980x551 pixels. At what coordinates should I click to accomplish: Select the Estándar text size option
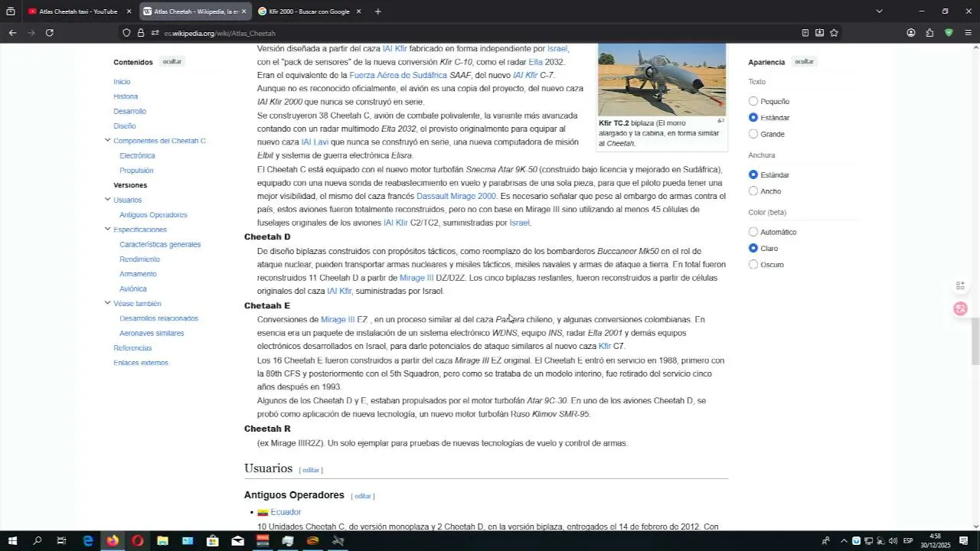point(753,117)
